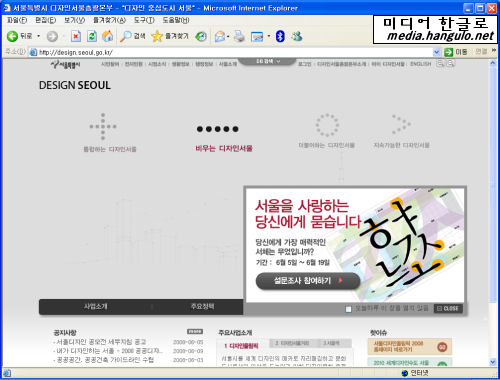Open notice '공공공간, 공공건축 가이드라인 수립'

click(104, 360)
